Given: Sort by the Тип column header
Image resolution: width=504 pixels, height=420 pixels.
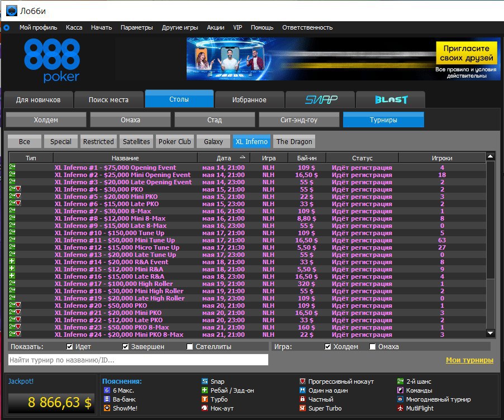Looking at the screenshot, I should [31, 158].
